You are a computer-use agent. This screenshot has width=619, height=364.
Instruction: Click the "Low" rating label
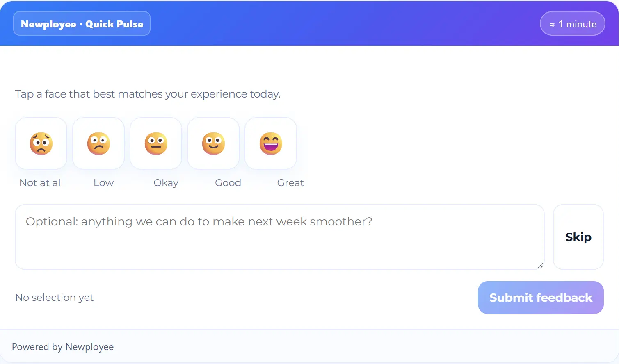click(x=103, y=183)
